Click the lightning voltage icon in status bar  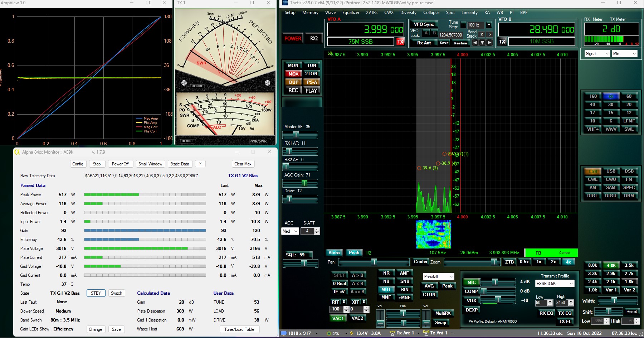351,333
